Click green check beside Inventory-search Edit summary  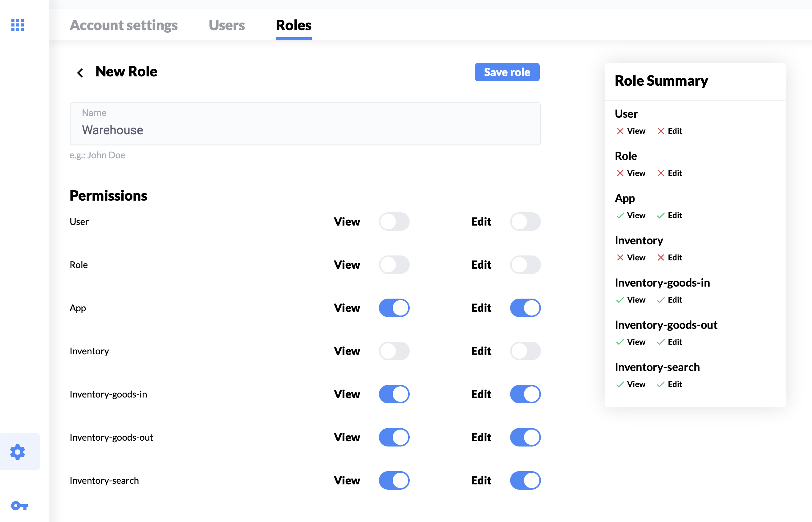pyautogui.click(x=660, y=384)
